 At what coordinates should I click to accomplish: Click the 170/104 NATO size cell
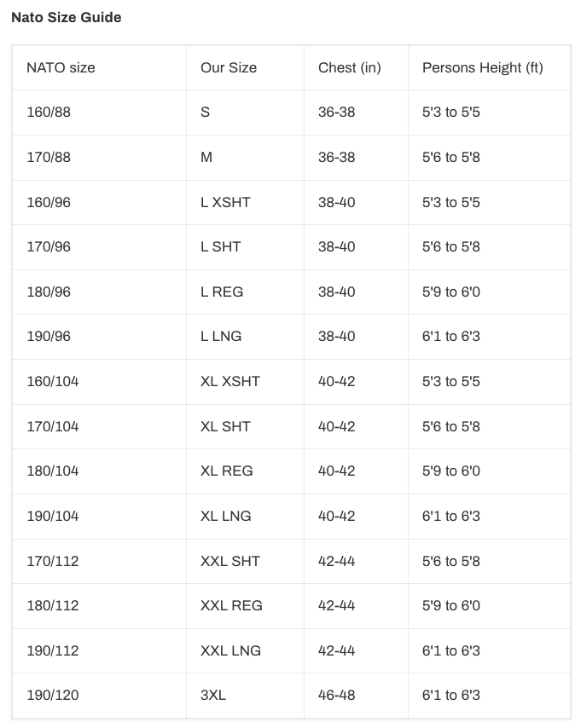click(53, 426)
